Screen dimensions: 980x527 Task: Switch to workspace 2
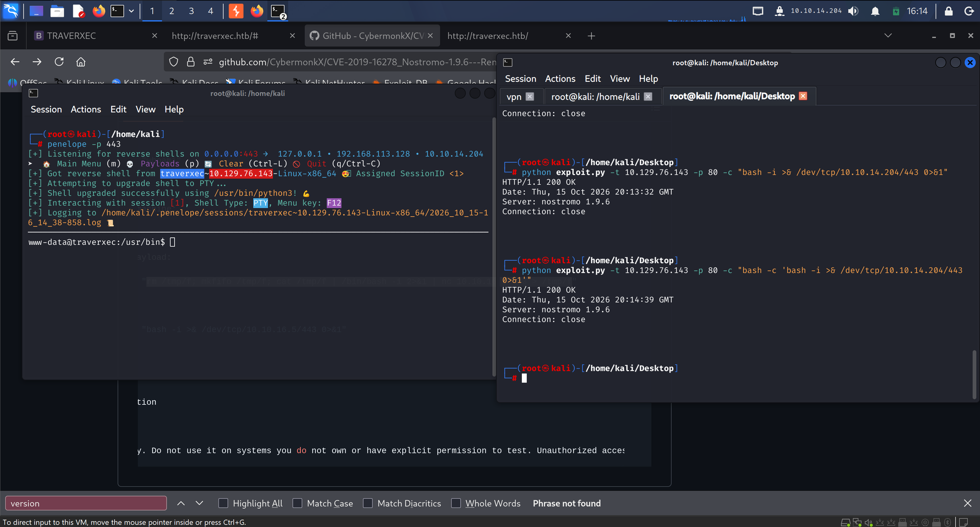pyautogui.click(x=171, y=11)
